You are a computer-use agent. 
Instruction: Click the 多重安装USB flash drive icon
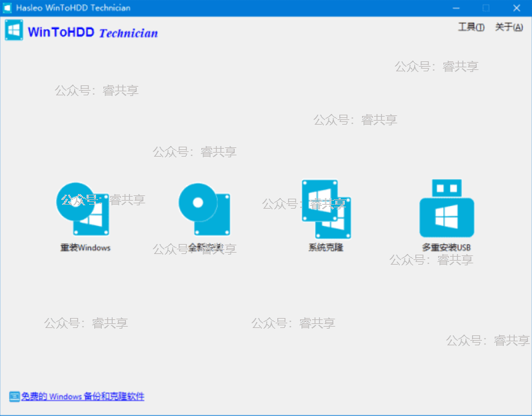[x=447, y=209]
